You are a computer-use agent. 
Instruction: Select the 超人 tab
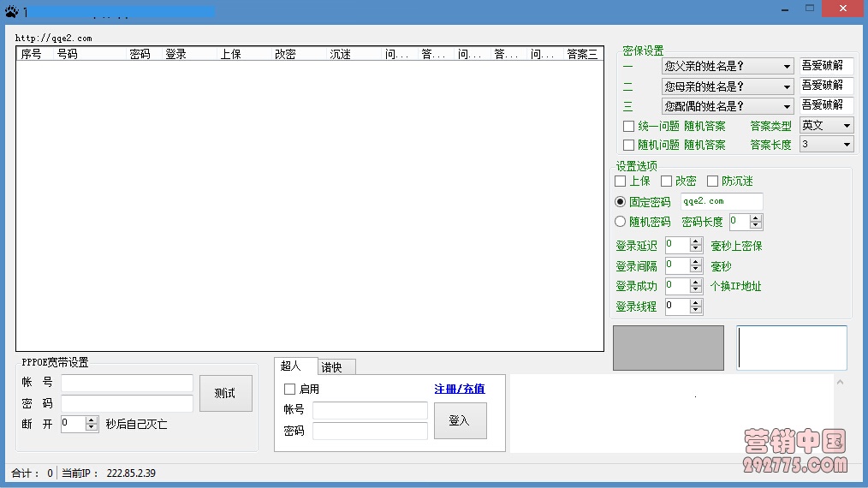292,366
